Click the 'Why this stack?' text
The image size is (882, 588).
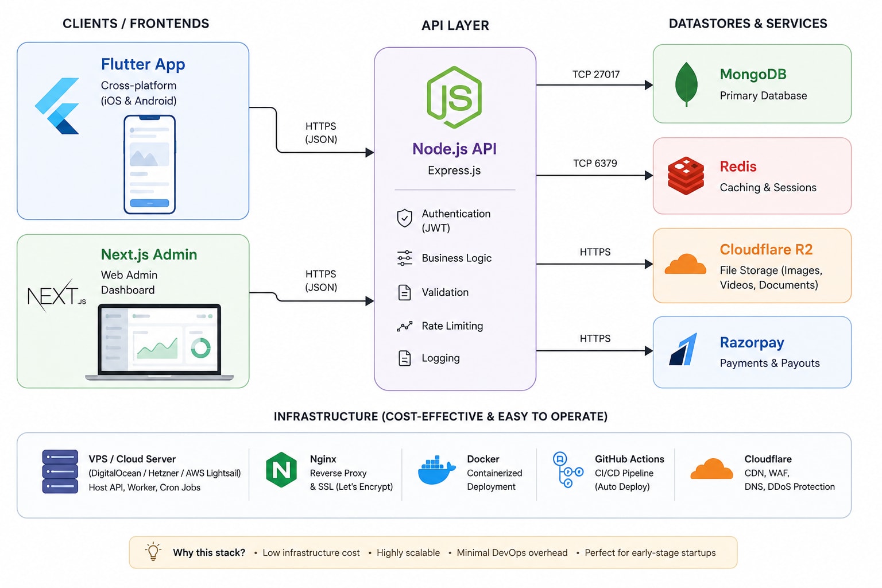[x=209, y=553]
